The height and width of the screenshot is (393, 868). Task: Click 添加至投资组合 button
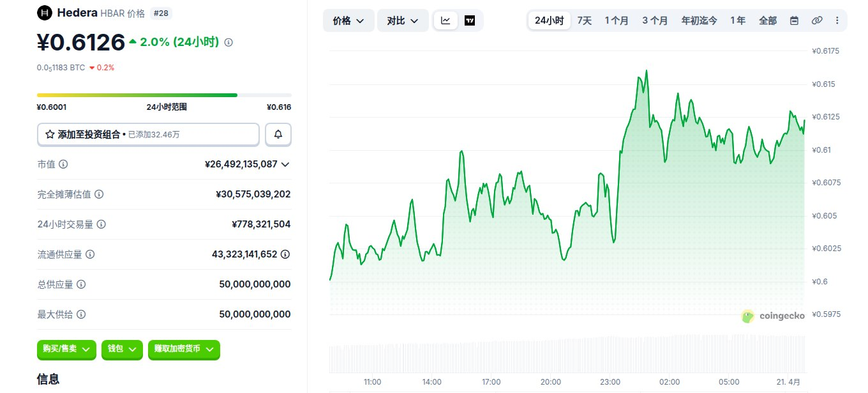[x=148, y=135]
